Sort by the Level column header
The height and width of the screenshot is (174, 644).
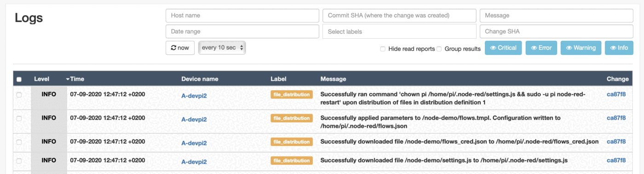41,79
